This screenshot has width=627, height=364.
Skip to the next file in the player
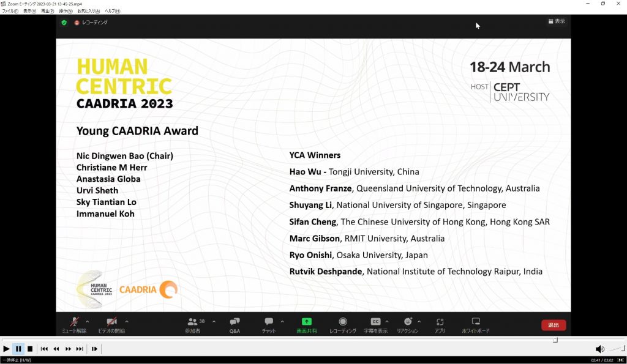click(x=80, y=349)
